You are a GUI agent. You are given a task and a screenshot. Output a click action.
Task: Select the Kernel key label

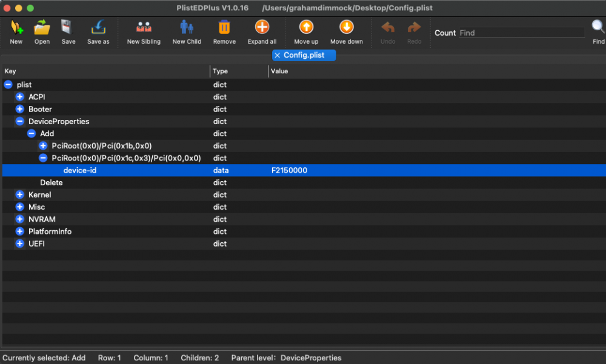pyautogui.click(x=40, y=195)
